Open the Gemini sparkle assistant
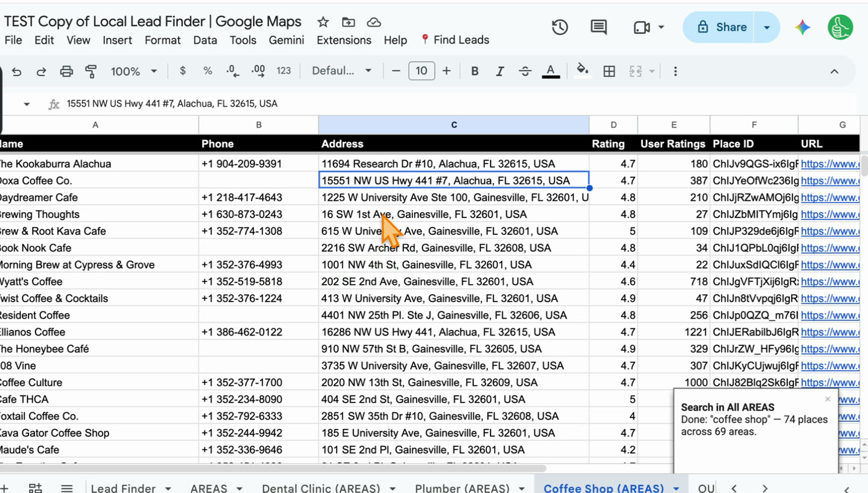This screenshot has width=868, height=493. [x=802, y=27]
